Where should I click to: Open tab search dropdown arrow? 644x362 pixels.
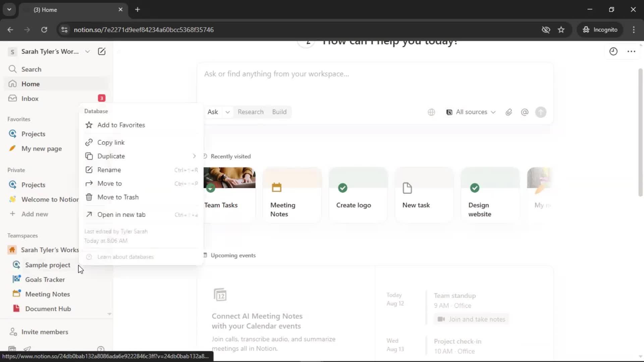pyautogui.click(x=9, y=9)
